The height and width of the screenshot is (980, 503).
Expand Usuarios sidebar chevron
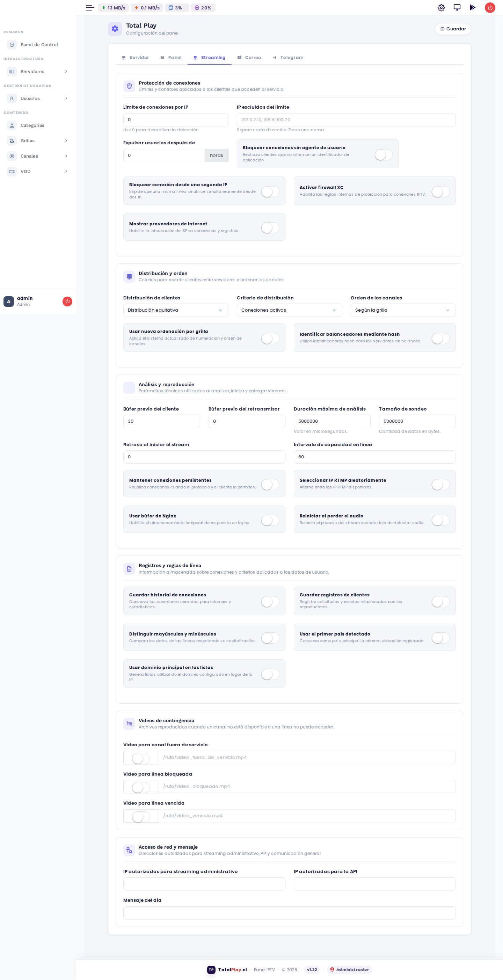point(66,99)
